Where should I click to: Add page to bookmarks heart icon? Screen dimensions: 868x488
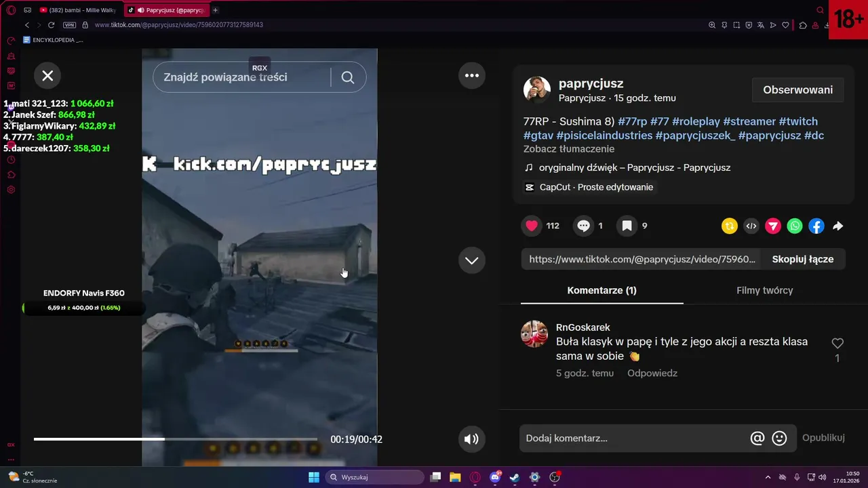click(x=785, y=25)
